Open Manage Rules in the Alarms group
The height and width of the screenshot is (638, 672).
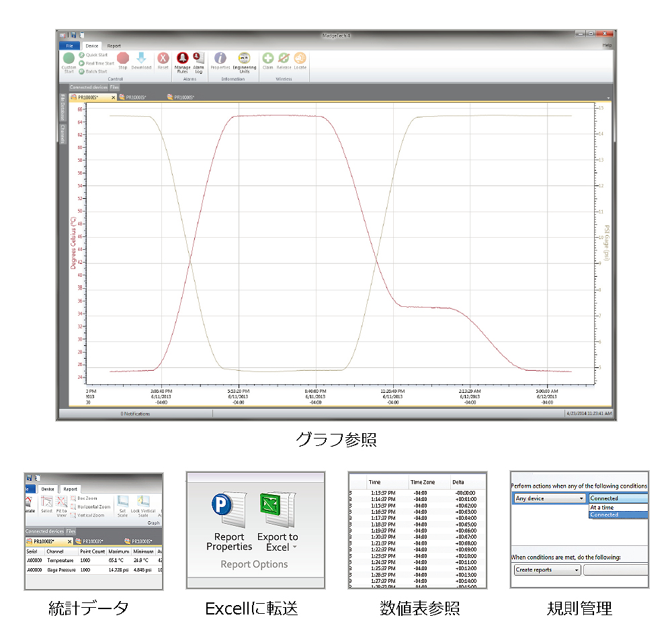[x=182, y=58]
